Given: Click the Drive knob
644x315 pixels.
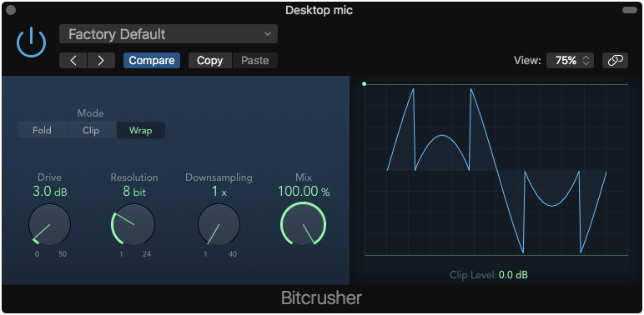Looking at the screenshot, I should click(49, 225).
